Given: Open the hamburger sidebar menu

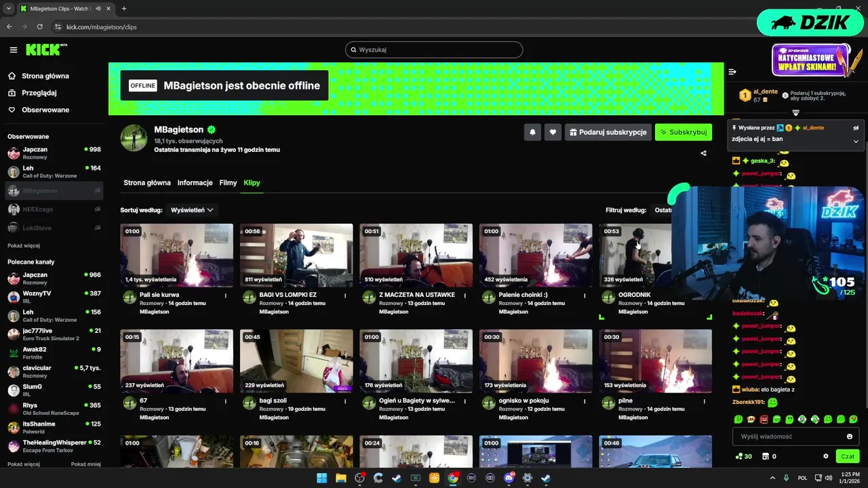Looking at the screenshot, I should tap(14, 49).
